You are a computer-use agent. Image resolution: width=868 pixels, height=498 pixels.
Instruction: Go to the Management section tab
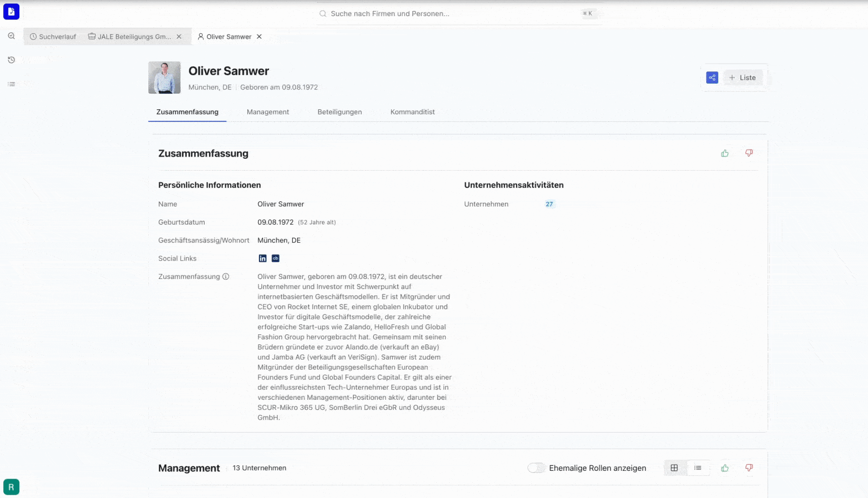tap(268, 112)
